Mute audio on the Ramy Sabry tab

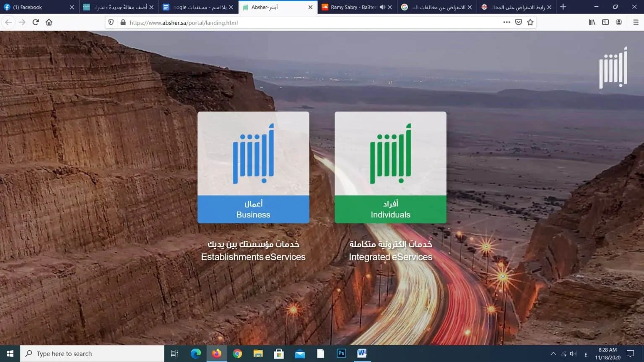pyautogui.click(x=382, y=7)
